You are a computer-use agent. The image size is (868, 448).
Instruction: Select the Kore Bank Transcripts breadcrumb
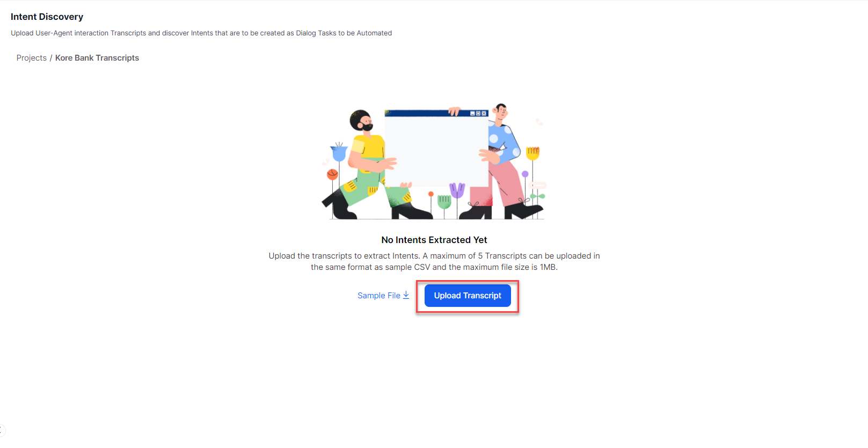click(97, 58)
